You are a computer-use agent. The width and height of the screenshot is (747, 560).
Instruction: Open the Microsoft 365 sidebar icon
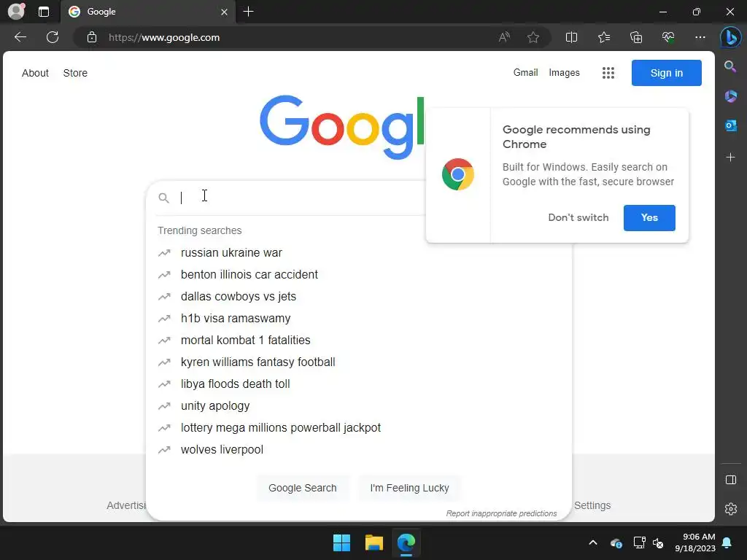[730, 96]
